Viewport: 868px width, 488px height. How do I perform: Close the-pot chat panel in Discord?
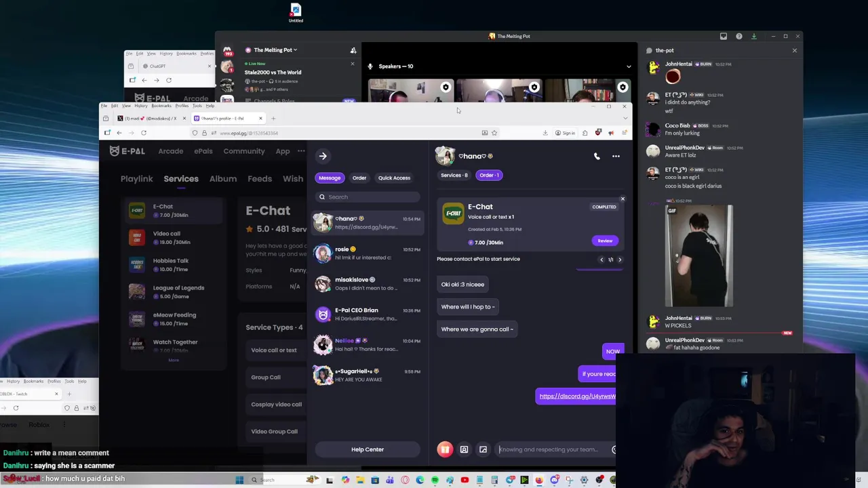[x=795, y=51]
